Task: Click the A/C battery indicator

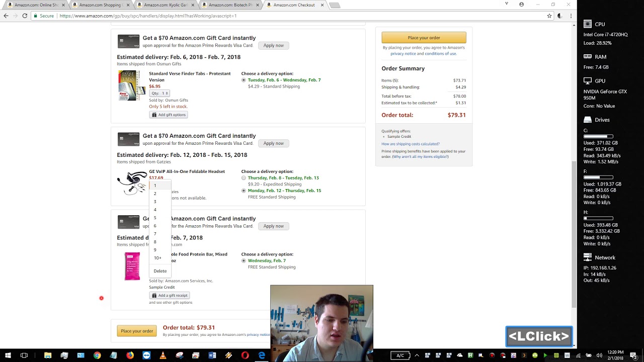Action: click(x=400, y=355)
